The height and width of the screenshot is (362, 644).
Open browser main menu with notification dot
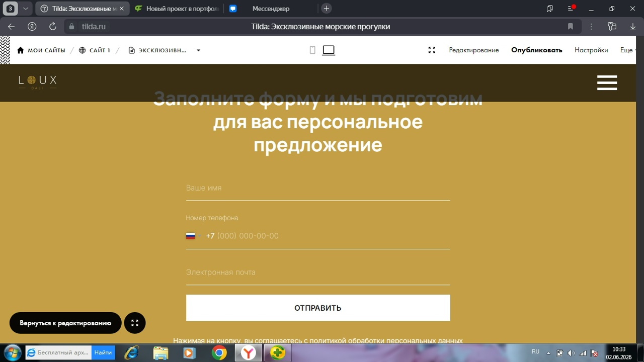[x=571, y=9]
